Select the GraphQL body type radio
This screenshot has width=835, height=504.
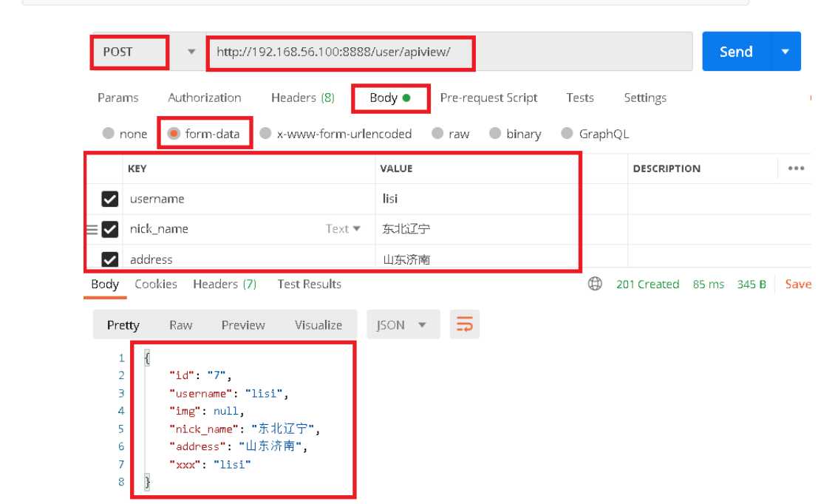point(568,133)
